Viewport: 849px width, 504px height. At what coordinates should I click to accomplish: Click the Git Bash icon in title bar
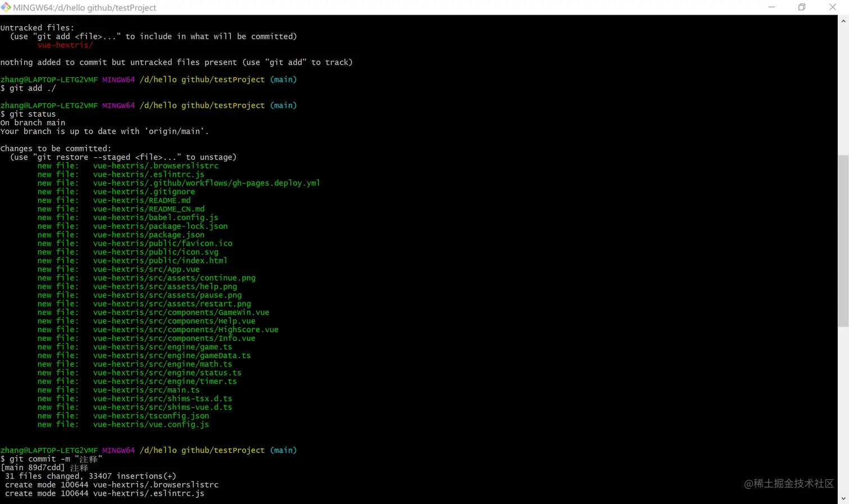coord(6,7)
